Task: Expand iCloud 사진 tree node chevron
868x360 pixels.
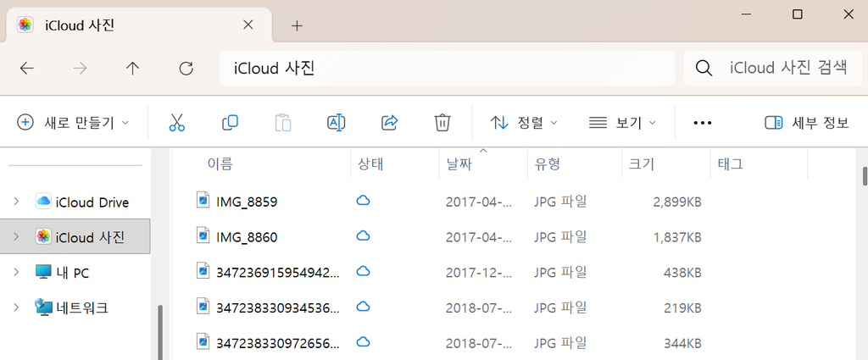Action: 16,236
